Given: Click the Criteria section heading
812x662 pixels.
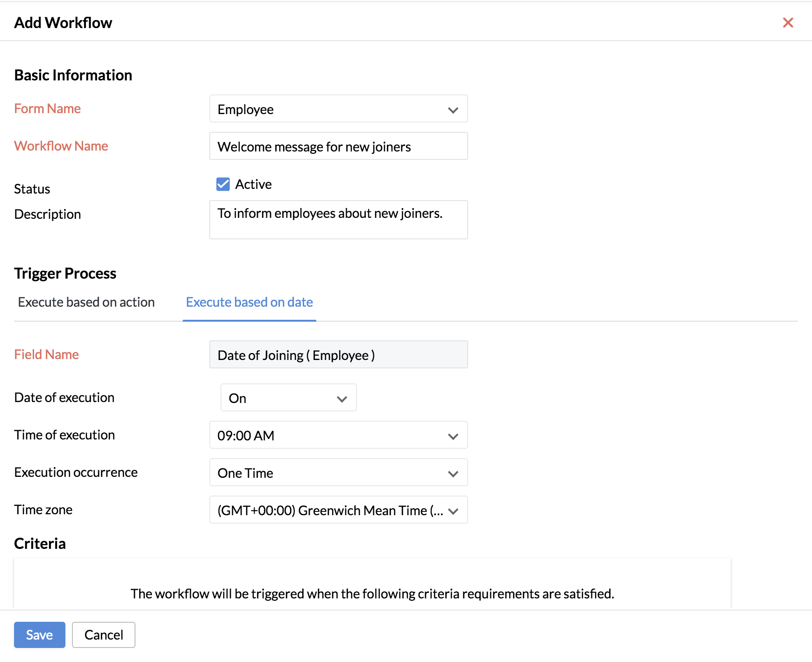Looking at the screenshot, I should coord(40,543).
